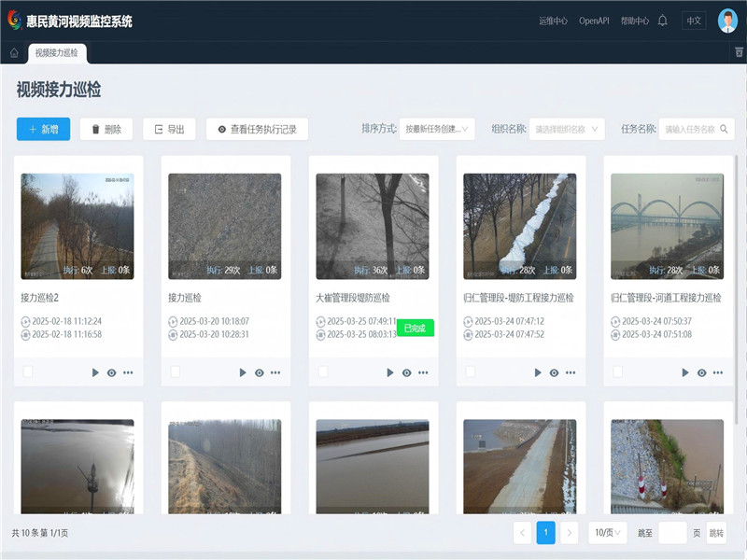Play the 归仁管理段-河道工程接力巡检 task
747x560 pixels.
[x=685, y=372]
